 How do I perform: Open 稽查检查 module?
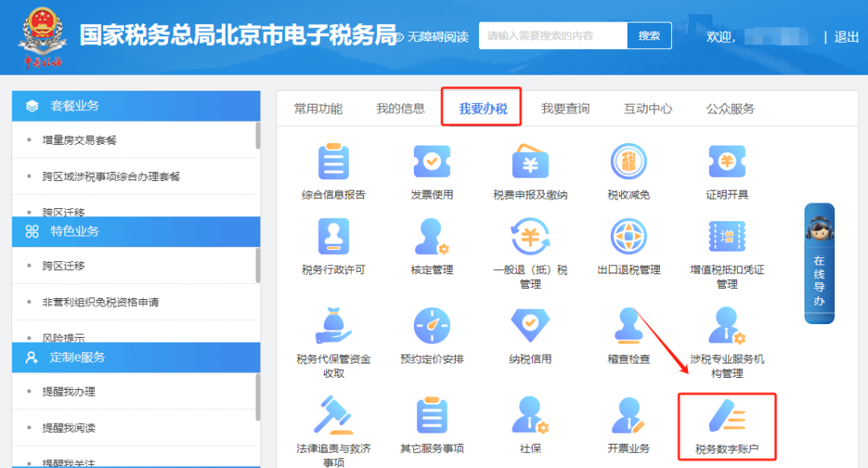click(x=628, y=326)
